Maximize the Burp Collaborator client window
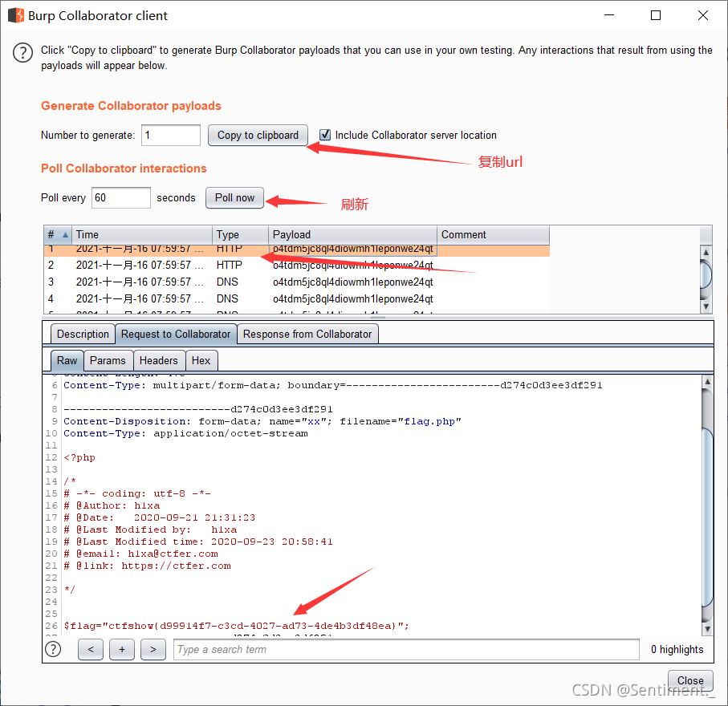This screenshot has height=706, width=728. [x=656, y=15]
